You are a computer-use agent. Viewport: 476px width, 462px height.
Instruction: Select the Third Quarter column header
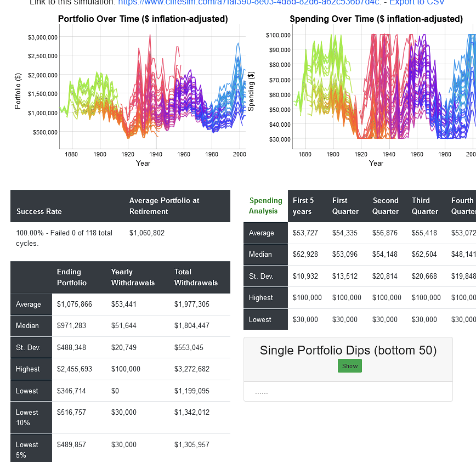(425, 206)
